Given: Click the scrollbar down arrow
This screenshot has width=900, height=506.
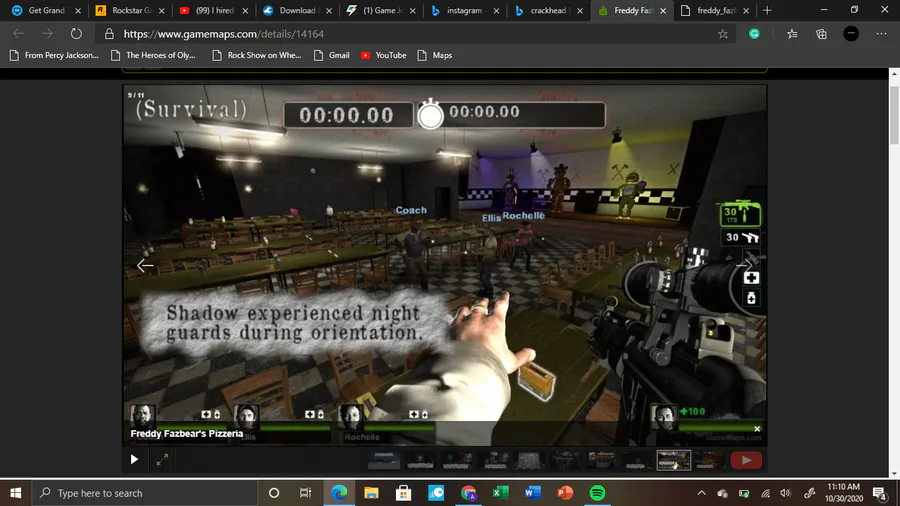Looking at the screenshot, I should [894, 473].
